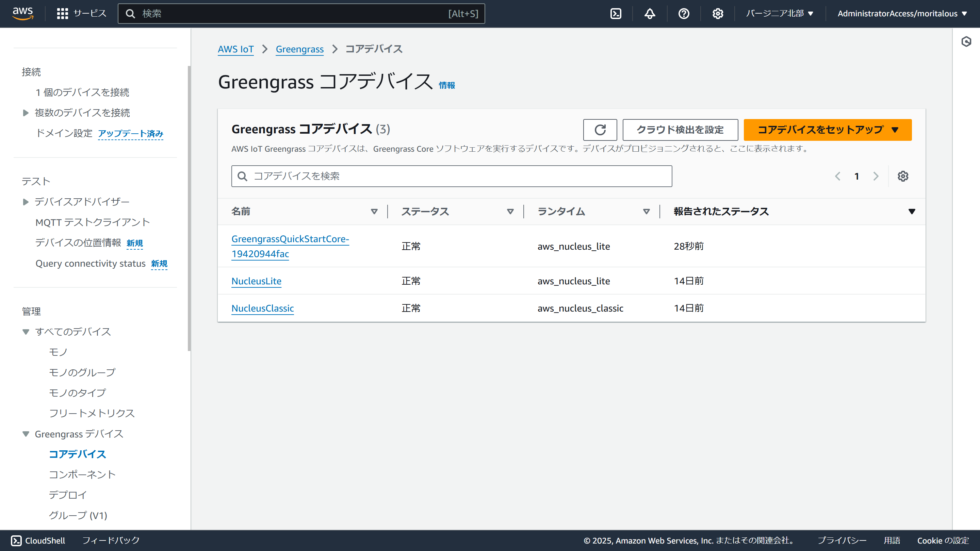
Task: Open CloudShell icon in top navigation bar
Action: pyautogui.click(x=616, y=14)
